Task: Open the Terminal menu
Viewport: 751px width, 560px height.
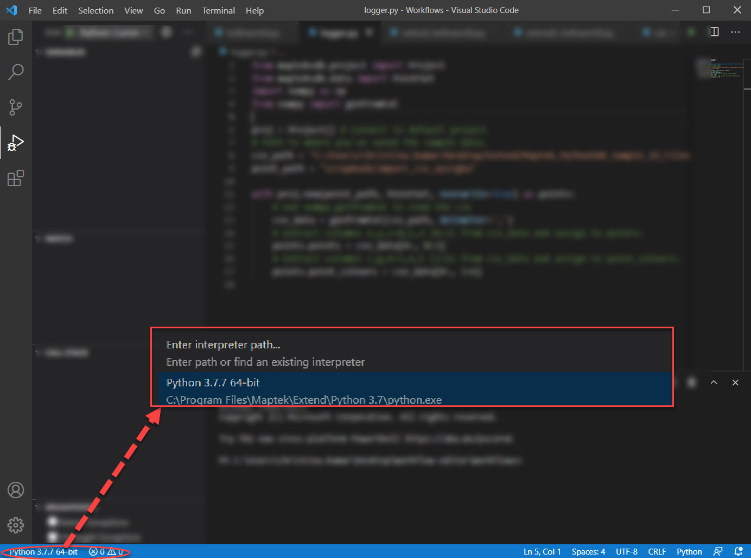Action: pos(219,10)
